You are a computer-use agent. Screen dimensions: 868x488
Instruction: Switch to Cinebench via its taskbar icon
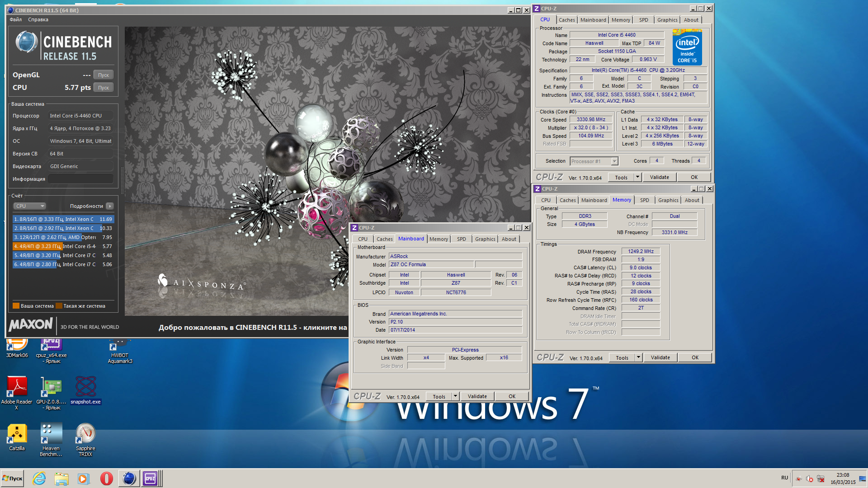tap(129, 478)
